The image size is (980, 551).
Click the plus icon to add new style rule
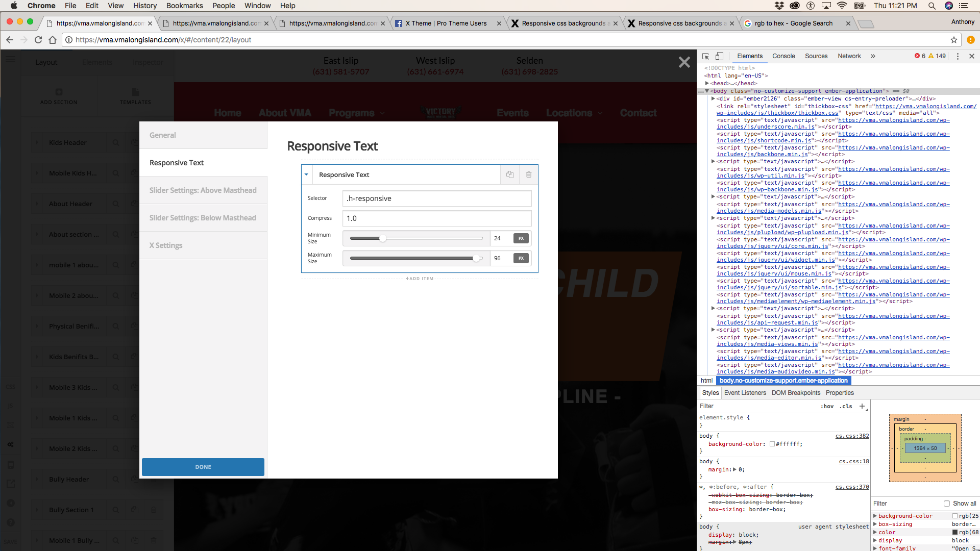pos(862,406)
